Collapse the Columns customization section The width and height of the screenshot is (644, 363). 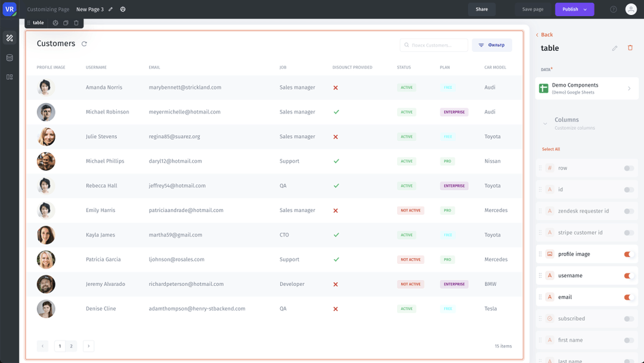[x=544, y=121]
